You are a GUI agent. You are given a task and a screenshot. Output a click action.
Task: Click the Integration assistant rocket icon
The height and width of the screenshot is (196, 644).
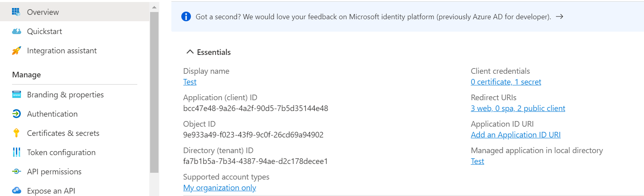pos(16,51)
